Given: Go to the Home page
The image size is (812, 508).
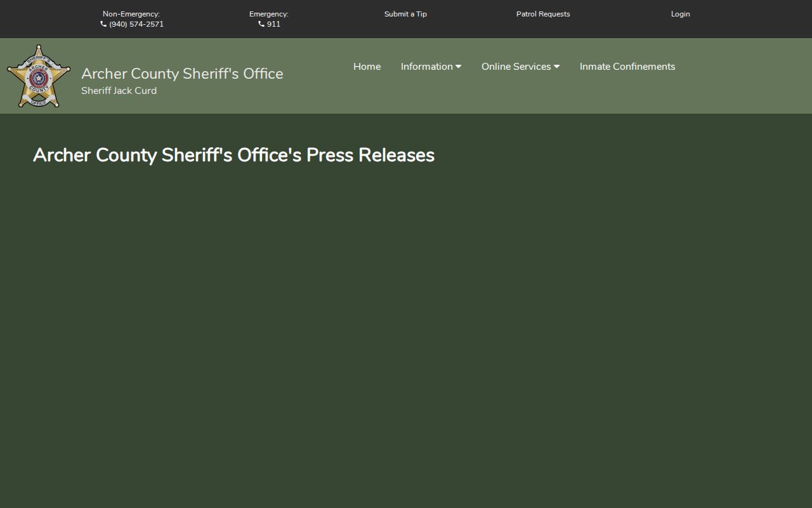Looking at the screenshot, I should coord(367,67).
